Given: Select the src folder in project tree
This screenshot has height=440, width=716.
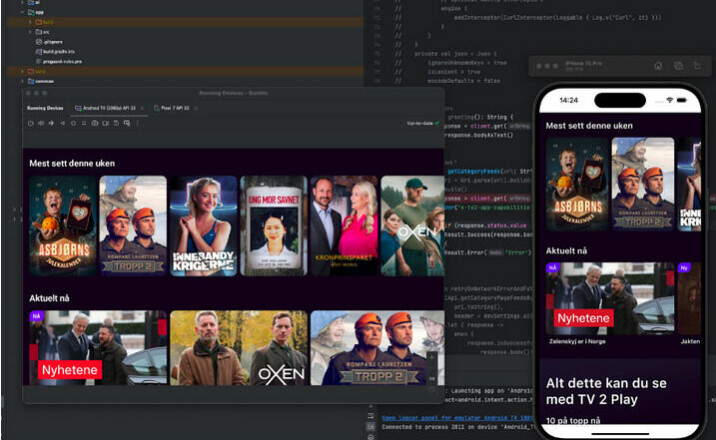Looking at the screenshot, I should [x=42, y=32].
